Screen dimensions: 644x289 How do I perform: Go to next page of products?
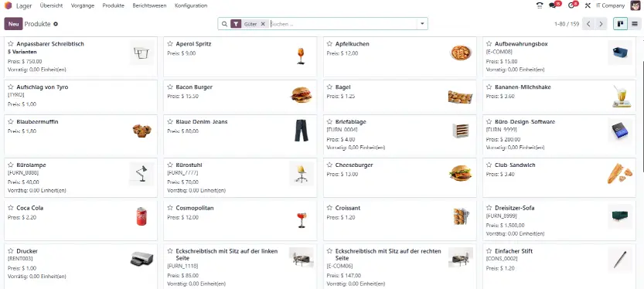tap(601, 24)
